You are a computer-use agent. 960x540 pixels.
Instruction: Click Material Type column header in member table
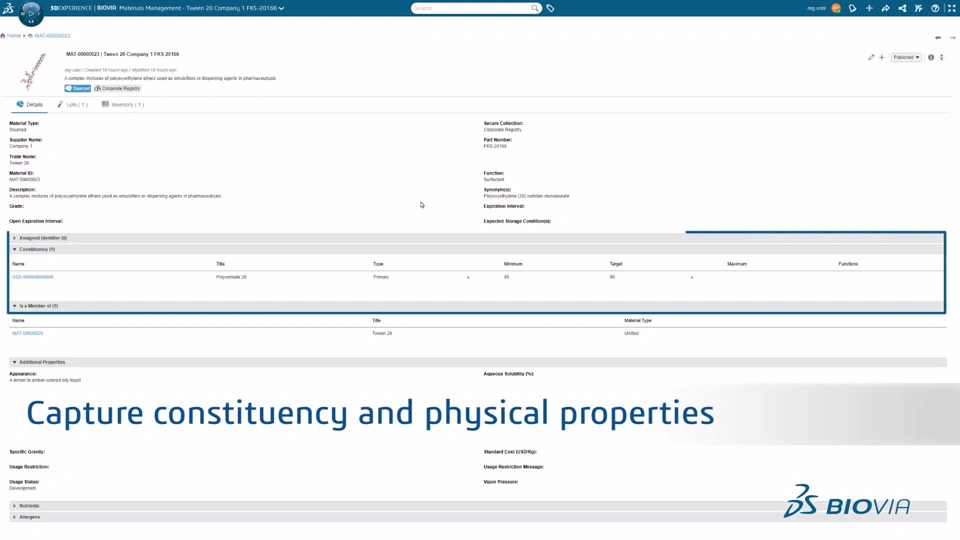[x=638, y=320]
